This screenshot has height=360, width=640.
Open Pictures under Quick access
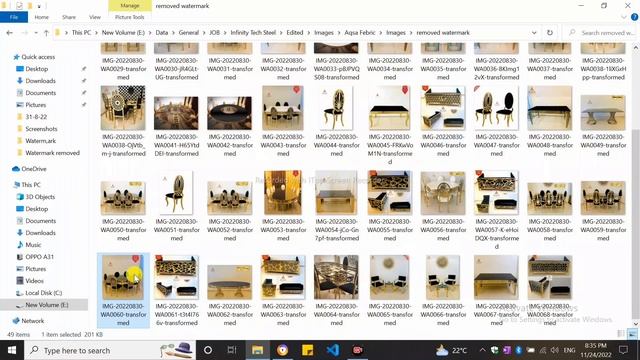point(36,105)
